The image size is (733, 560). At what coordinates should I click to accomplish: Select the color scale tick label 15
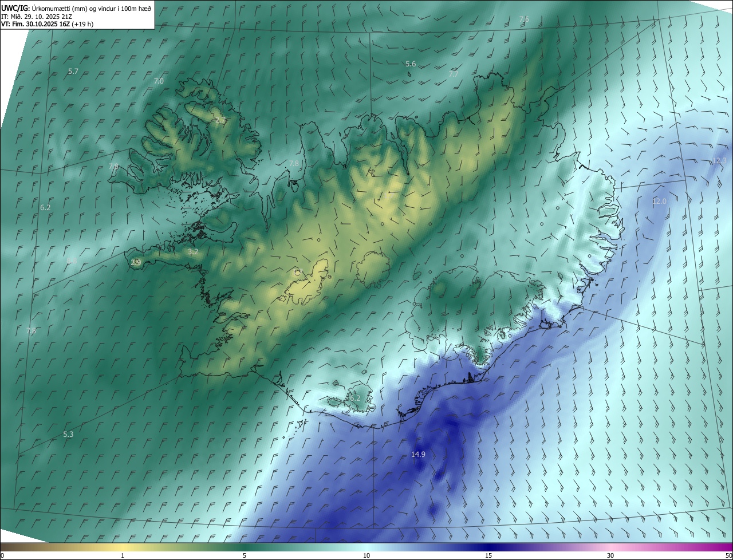(488, 555)
